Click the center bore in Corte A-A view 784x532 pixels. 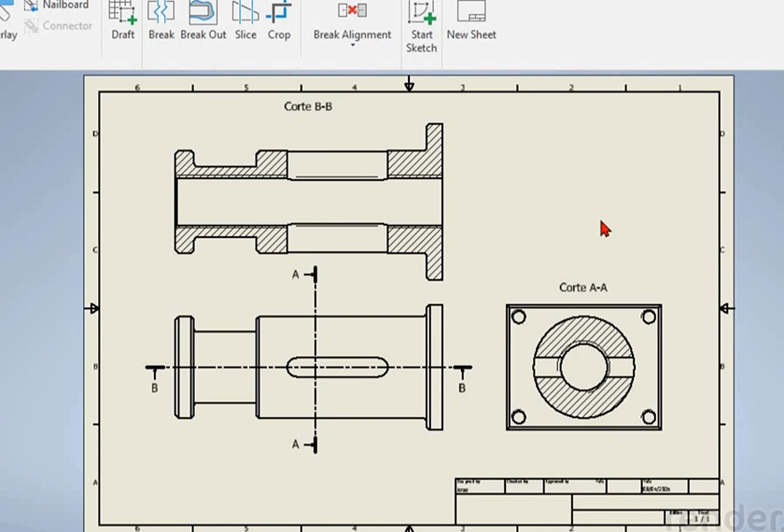[x=583, y=365]
